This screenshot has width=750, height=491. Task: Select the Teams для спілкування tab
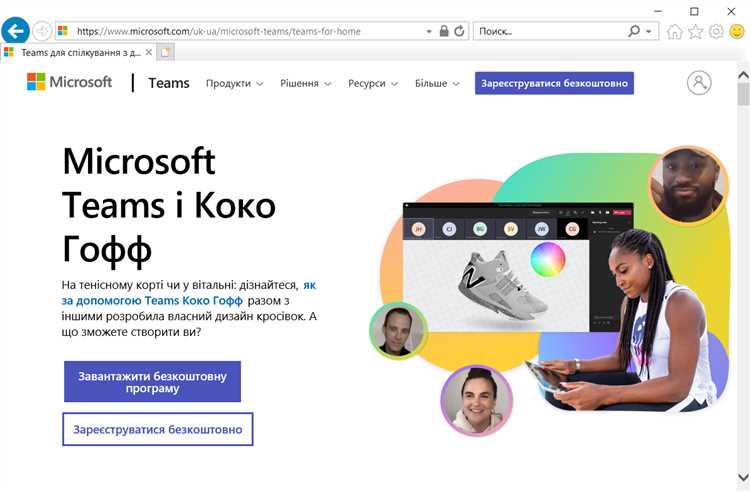coord(77,52)
